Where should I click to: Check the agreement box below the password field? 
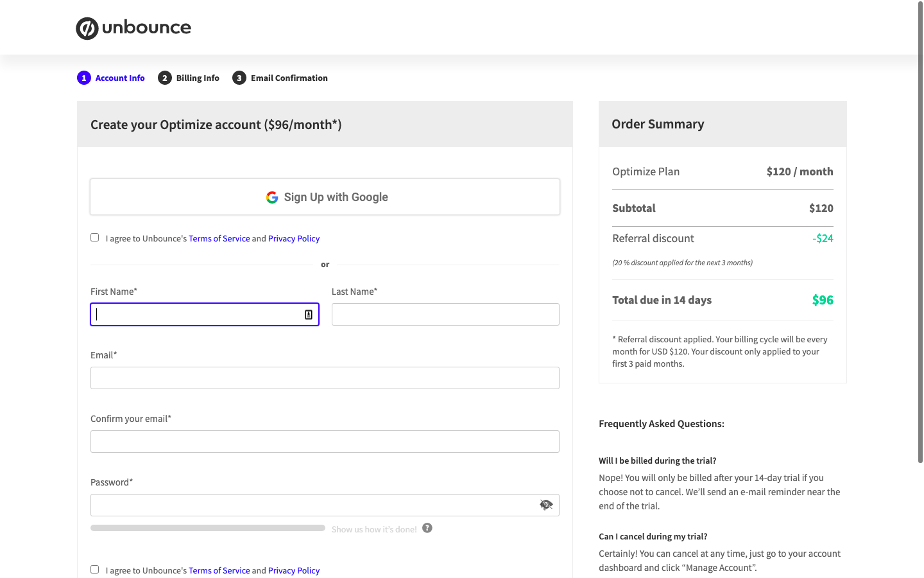point(95,570)
